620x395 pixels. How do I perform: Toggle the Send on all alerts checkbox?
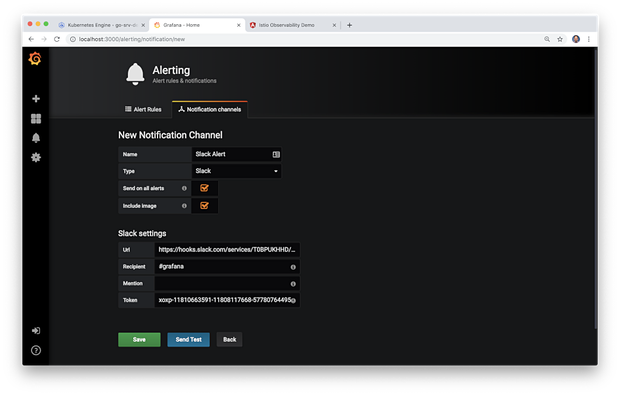(204, 188)
